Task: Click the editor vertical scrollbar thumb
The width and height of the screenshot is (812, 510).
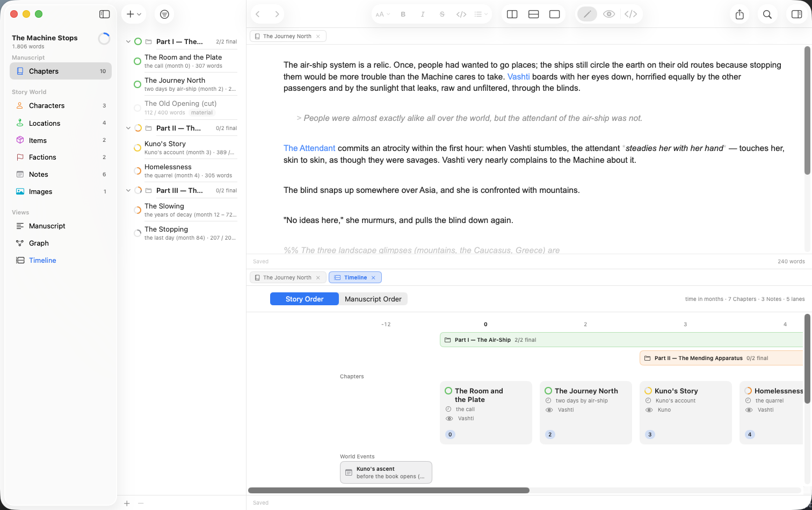Action: click(807, 110)
